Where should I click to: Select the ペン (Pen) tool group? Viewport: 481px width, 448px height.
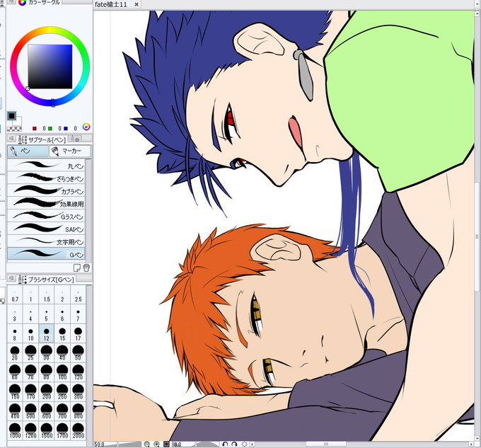[28, 151]
